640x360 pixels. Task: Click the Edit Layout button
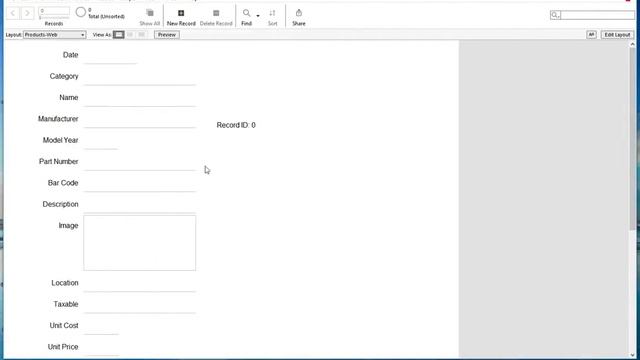[x=617, y=35]
